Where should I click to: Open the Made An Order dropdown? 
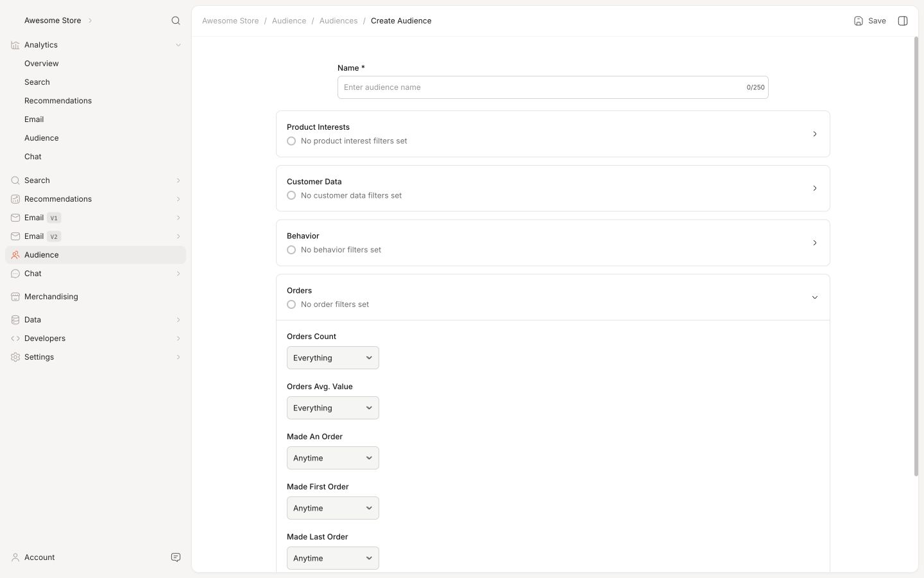(333, 458)
